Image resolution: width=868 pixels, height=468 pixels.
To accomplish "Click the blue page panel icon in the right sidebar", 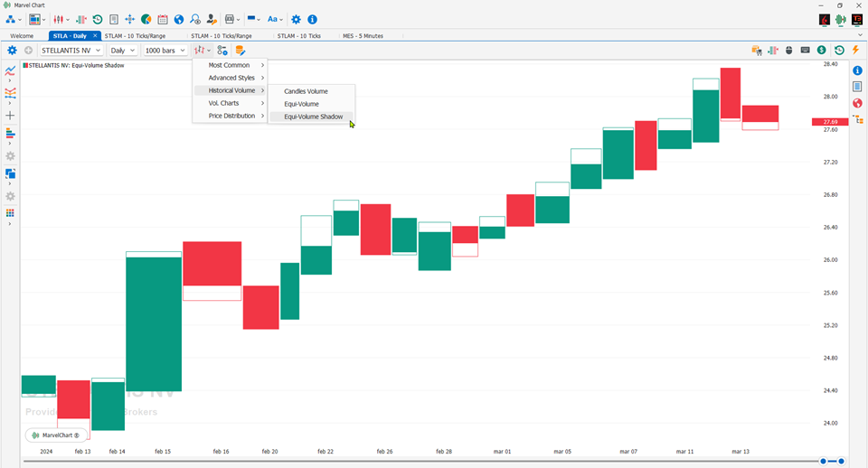I will tap(857, 87).
